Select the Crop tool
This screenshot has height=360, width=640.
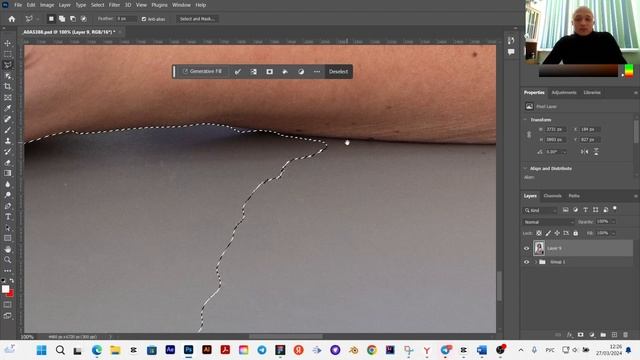coord(7,87)
